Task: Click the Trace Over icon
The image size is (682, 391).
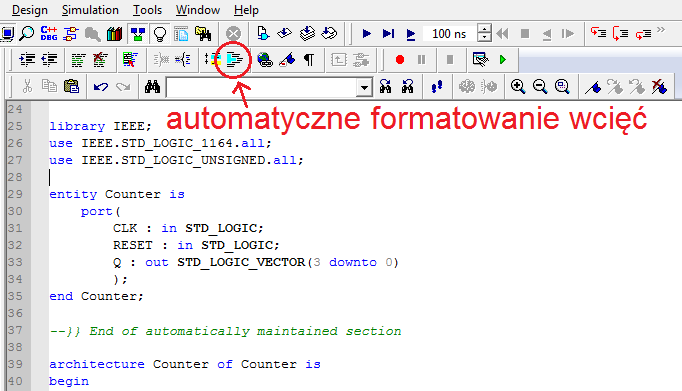Action: pos(620,33)
